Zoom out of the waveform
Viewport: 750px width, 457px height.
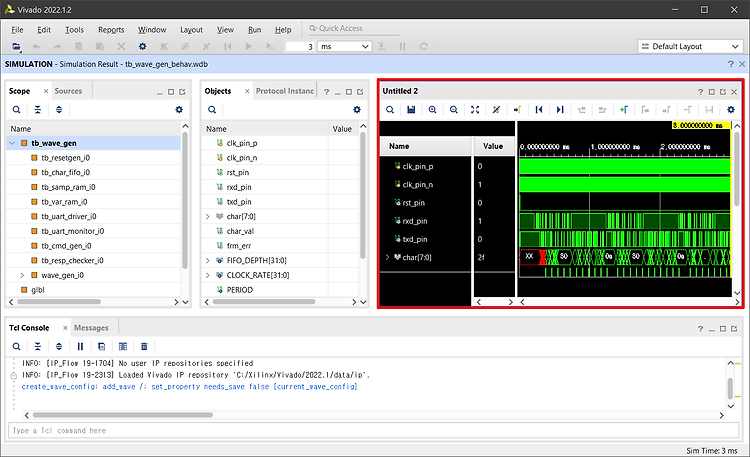pos(453,110)
